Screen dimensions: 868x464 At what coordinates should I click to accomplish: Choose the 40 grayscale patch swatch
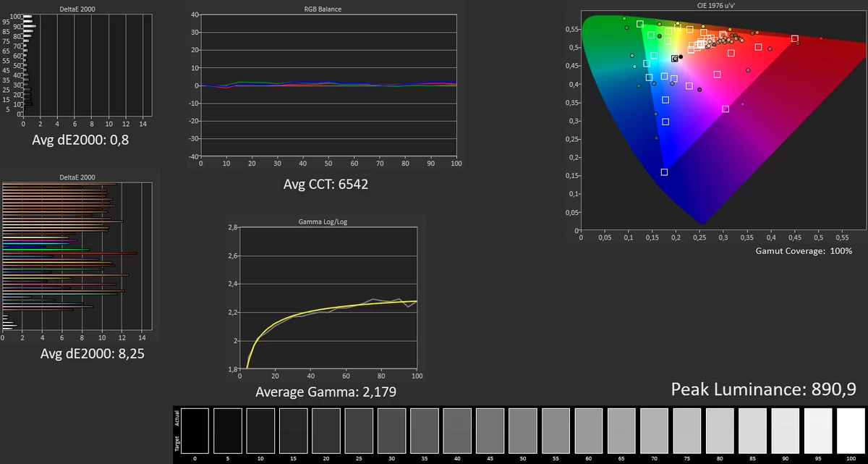(x=457, y=431)
